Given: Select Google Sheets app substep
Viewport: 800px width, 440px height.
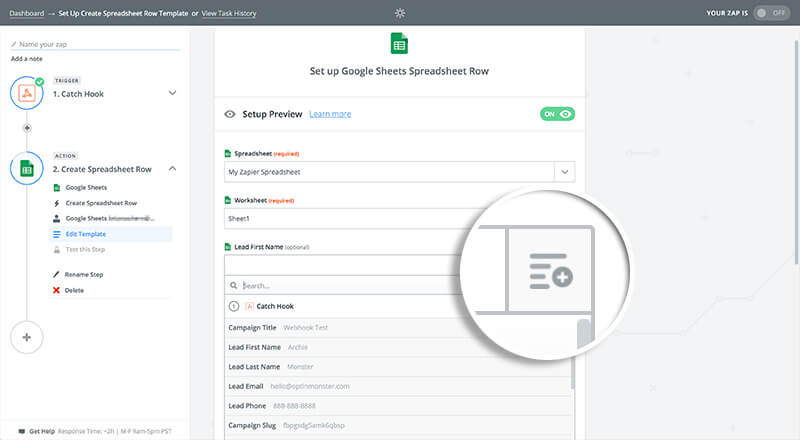Looking at the screenshot, I should coord(86,187).
